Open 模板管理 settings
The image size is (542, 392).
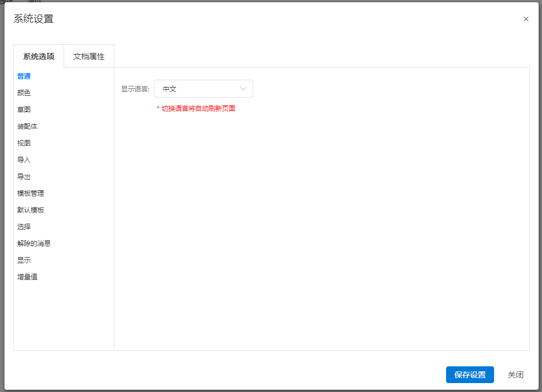31,193
